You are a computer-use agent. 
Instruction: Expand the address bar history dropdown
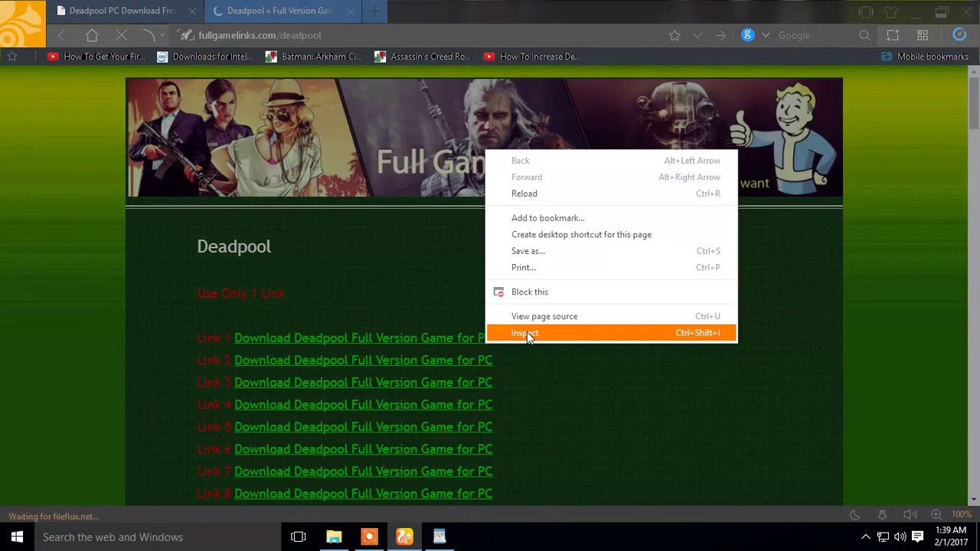[697, 35]
